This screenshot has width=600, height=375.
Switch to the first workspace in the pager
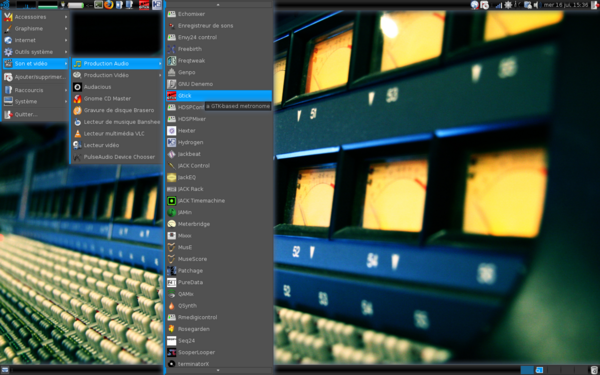527,370
